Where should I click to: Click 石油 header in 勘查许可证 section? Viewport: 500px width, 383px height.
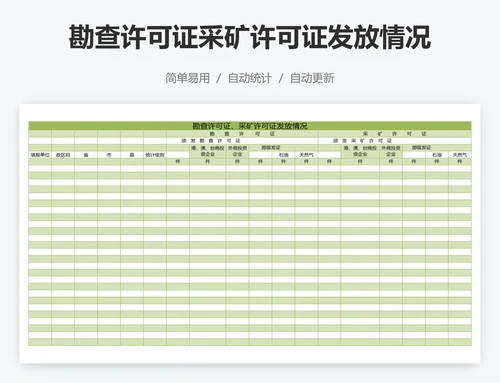tap(283, 155)
